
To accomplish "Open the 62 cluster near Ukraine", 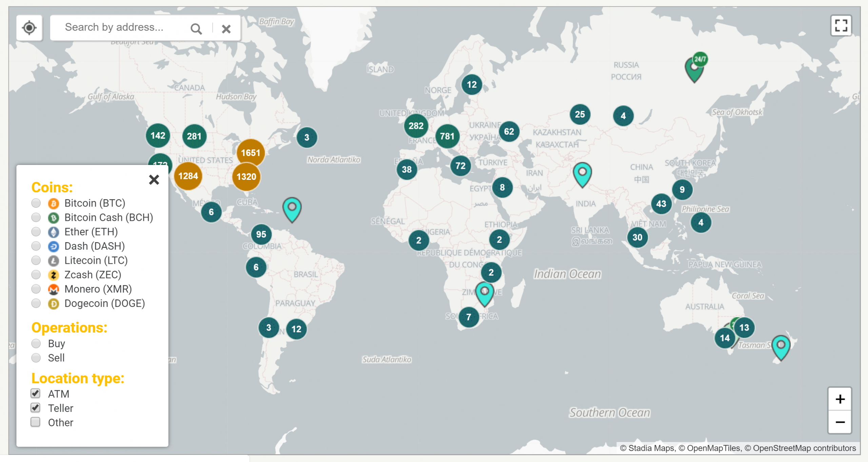I will (509, 131).
